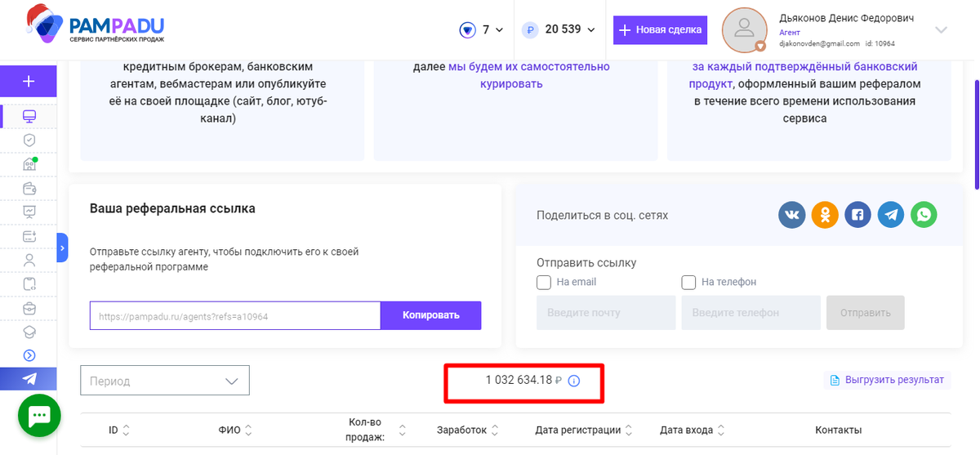Click Выгрузить результат export link
This screenshot has height=455, width=980.
(x=887, y=380)
